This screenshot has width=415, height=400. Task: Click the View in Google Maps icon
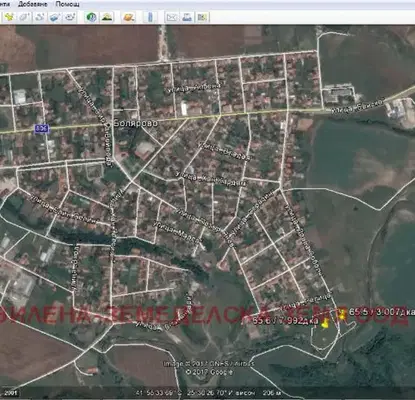tap(202, 17)
